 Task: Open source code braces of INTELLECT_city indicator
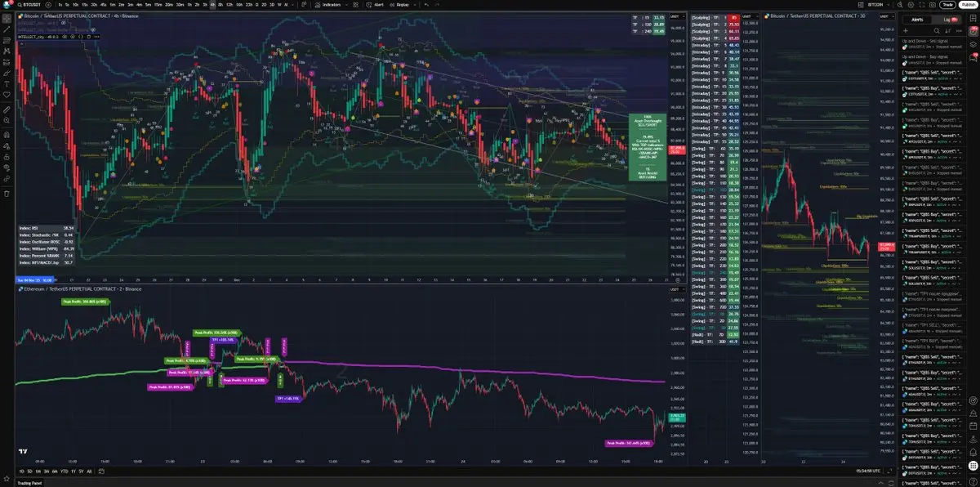[x=80, y=37]
